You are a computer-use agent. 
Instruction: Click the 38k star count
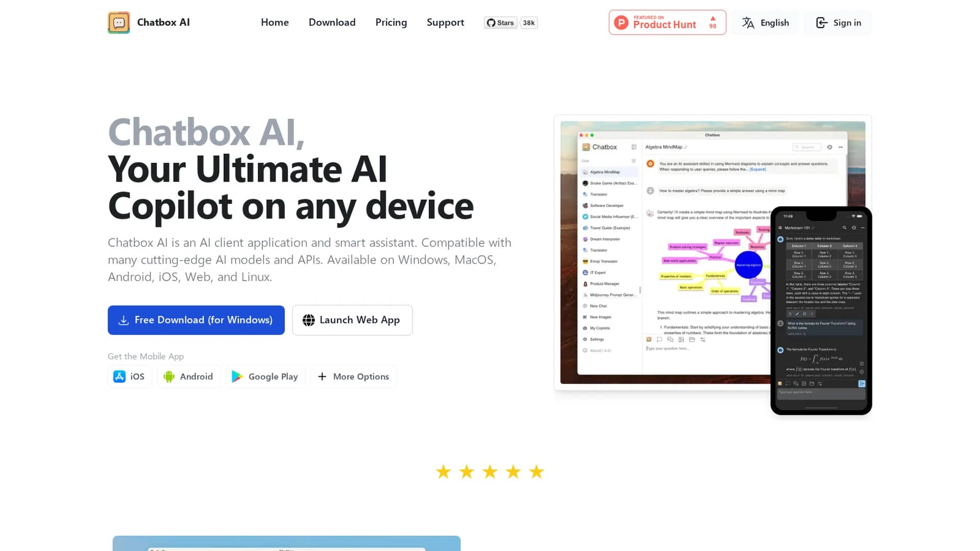click(529, 22)
